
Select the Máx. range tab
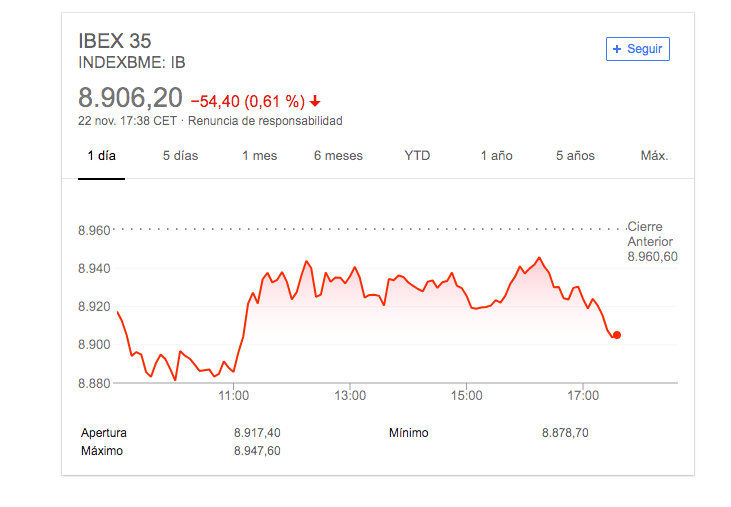pos(655,156)
